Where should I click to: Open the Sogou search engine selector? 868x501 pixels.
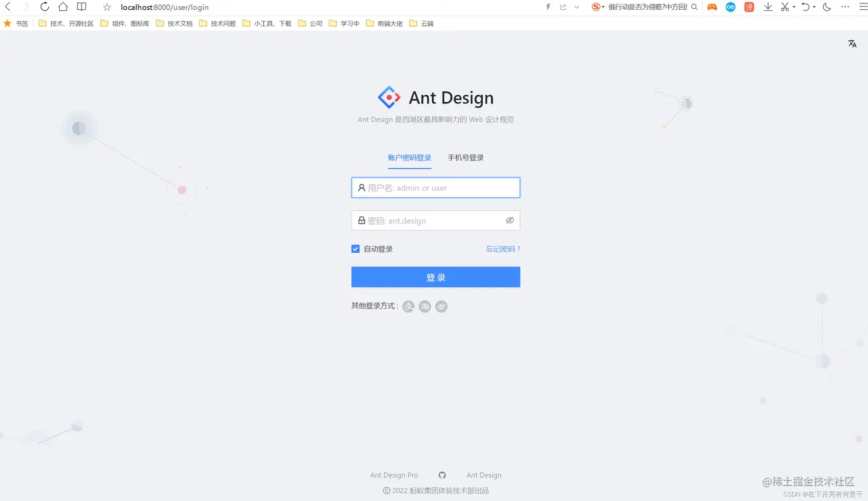point(598,7)
